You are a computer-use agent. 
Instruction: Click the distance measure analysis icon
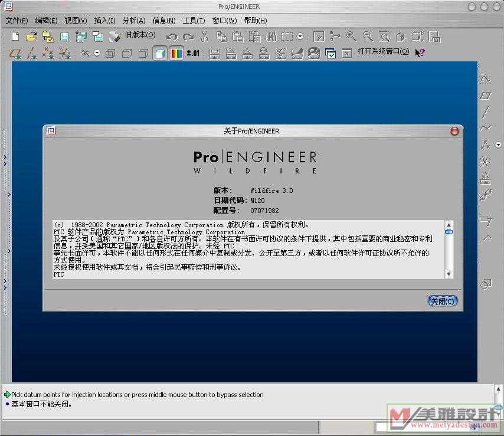pos(214,53)
